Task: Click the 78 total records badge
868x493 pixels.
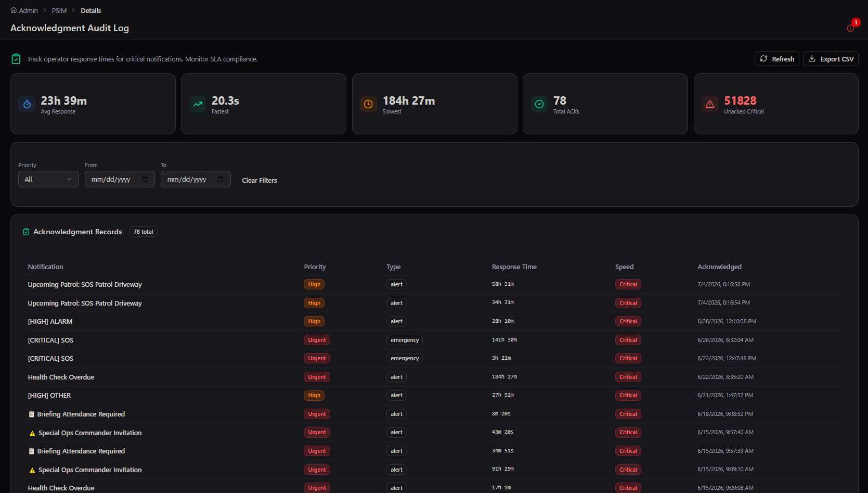Action: click(144, 232)
